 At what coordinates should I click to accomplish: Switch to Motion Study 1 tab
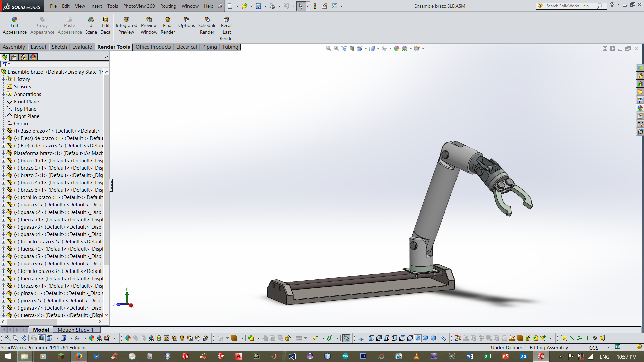pyautogui.click(x=75, y=330)
